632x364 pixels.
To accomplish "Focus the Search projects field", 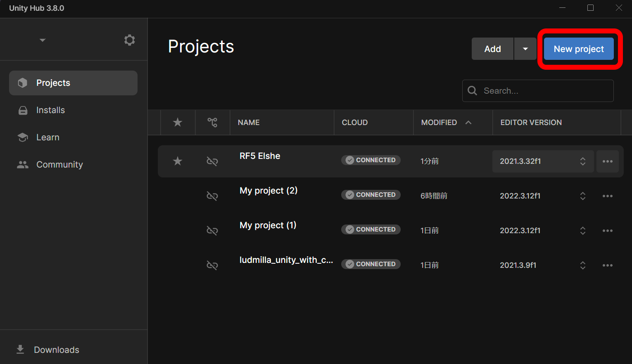I will click(x=538, y=91).
